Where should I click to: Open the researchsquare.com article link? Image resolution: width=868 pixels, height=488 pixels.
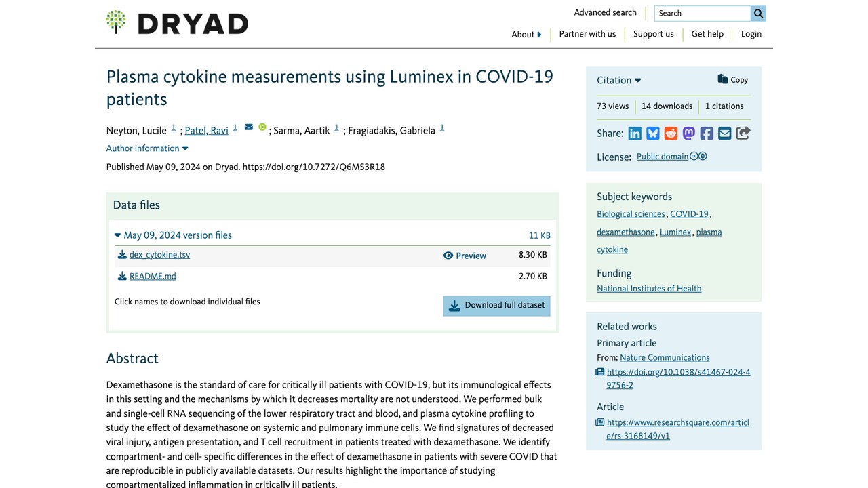(x=678, y=429)
